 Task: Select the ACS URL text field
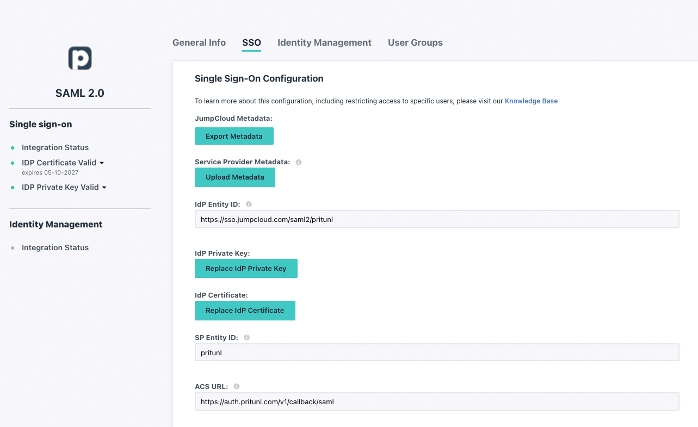[436, 401]
